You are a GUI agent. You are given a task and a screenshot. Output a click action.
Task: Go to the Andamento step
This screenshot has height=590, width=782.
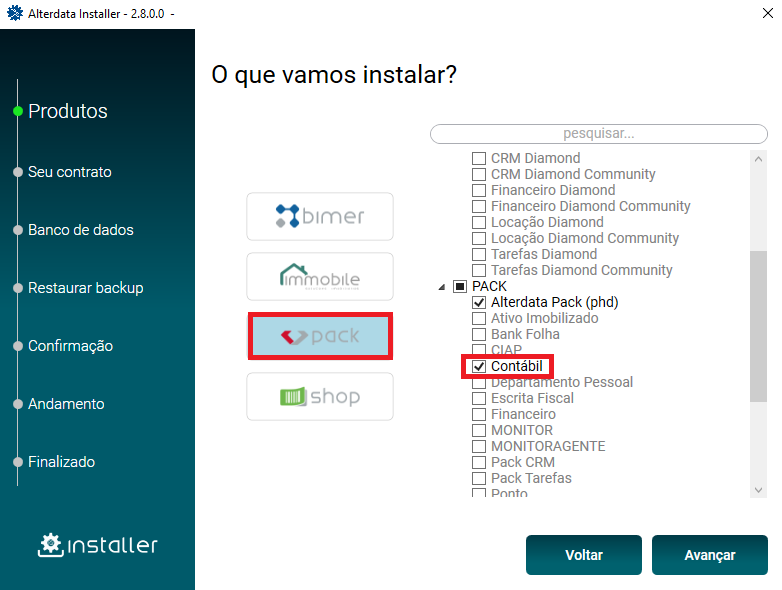point(66,403)
